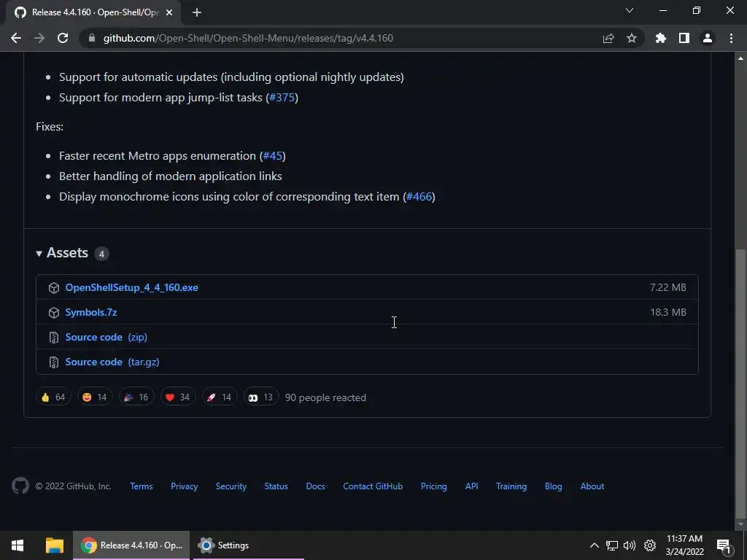747x560 pixels.
Task: Click the eyes reaction with 13
Action: coord(261,397)
